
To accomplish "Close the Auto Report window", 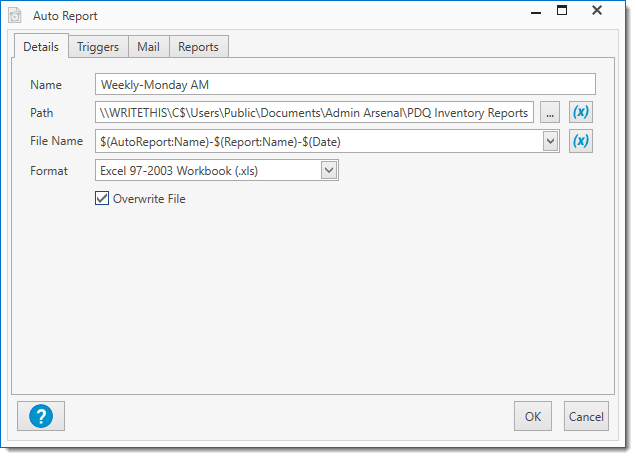I will tap(597, 12).
